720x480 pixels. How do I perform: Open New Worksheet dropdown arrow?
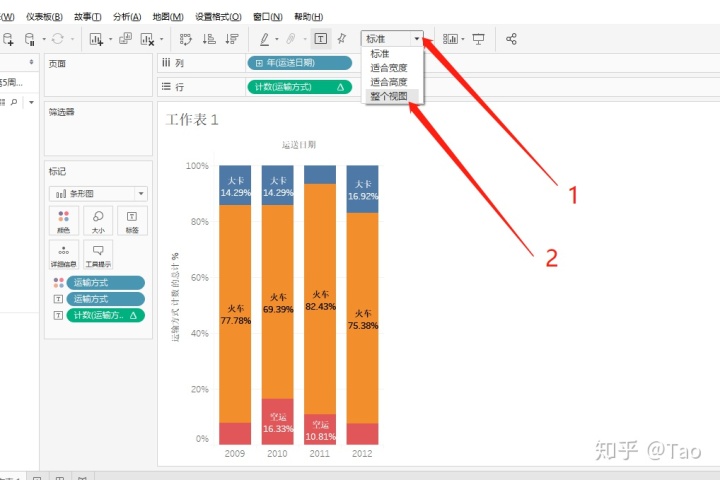click(111, 40)
